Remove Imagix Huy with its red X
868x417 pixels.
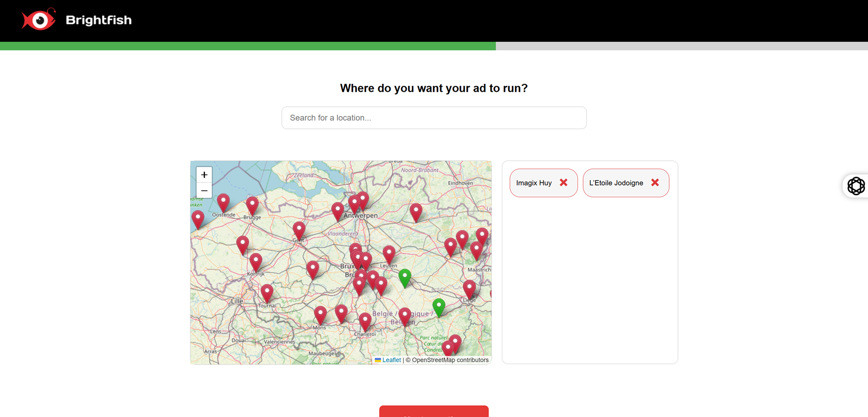click(564, 182)
